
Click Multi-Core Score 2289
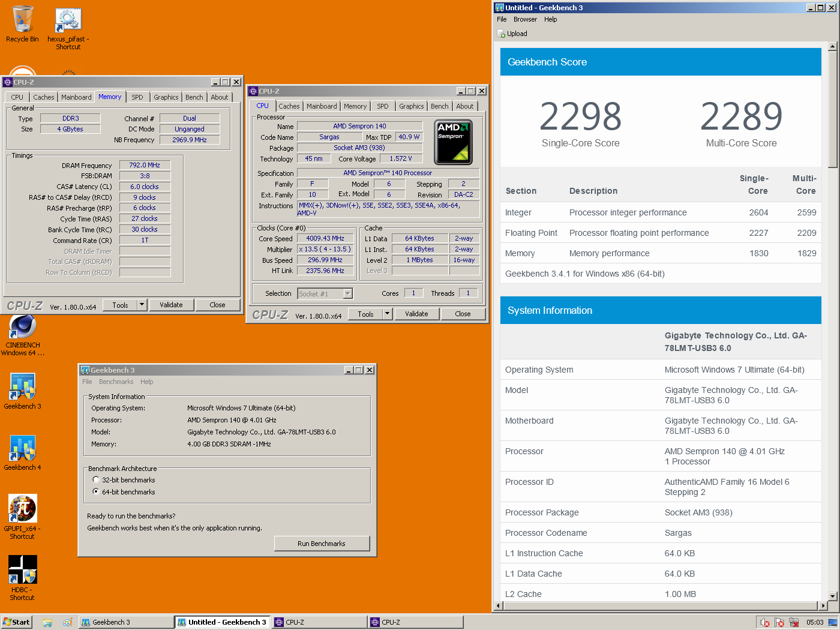point(741,116)
